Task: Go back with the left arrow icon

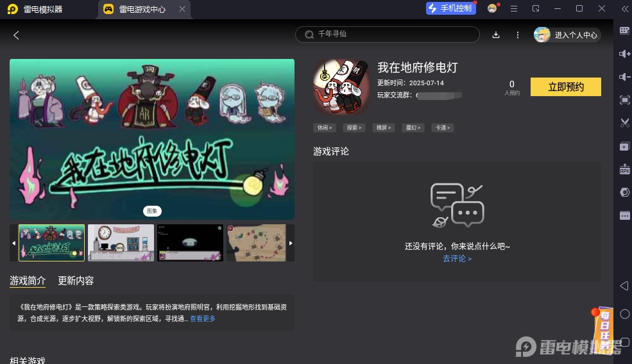Action: pyautogui.click(x=16, y=35)
